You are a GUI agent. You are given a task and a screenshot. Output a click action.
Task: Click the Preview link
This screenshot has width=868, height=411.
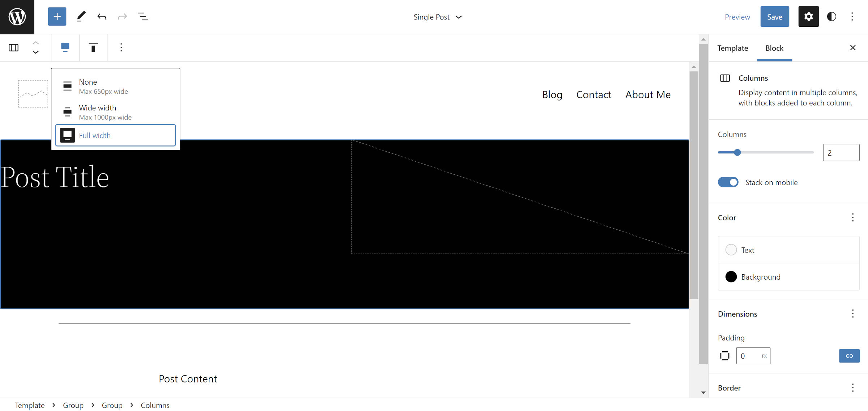[737, 17]
